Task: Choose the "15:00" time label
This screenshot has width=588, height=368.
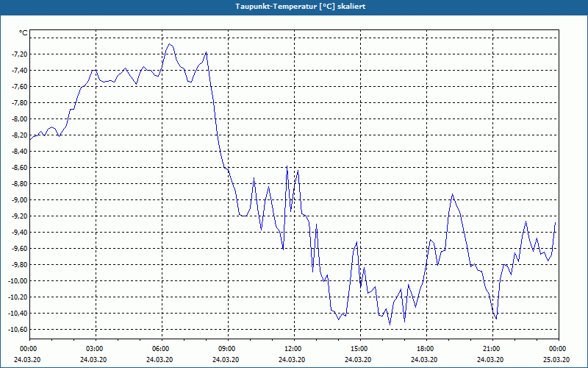Action: click(359, 349)
